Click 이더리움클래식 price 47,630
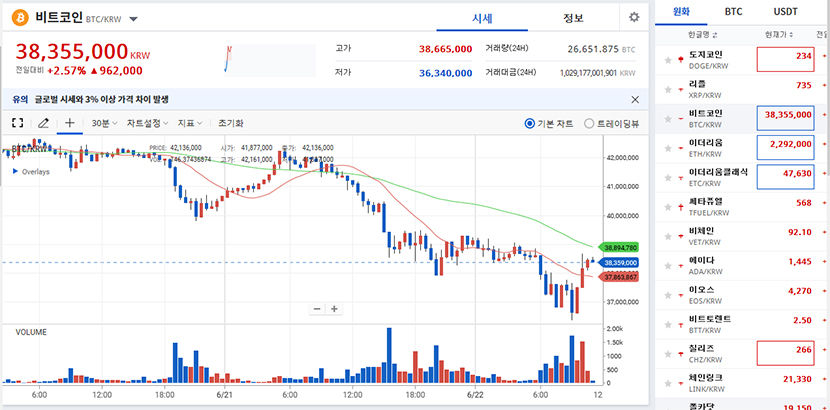830x410 pixels. (x=795, y=173)
